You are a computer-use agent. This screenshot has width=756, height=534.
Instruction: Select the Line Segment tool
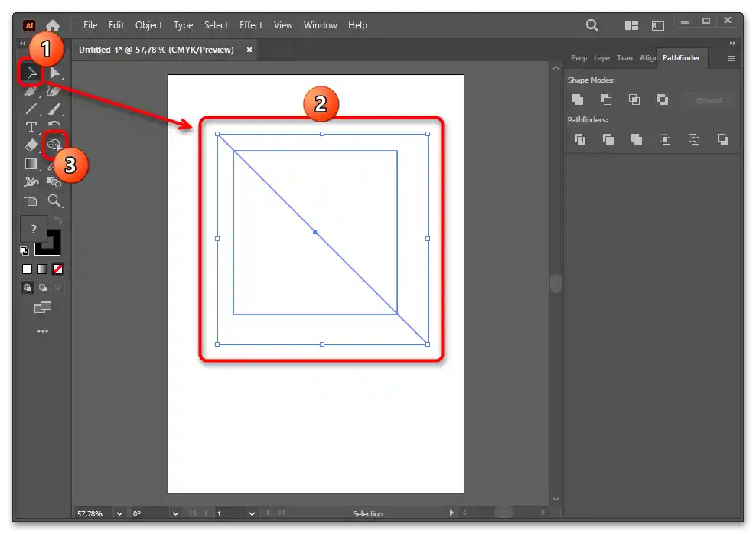click(x=31, y=109)
